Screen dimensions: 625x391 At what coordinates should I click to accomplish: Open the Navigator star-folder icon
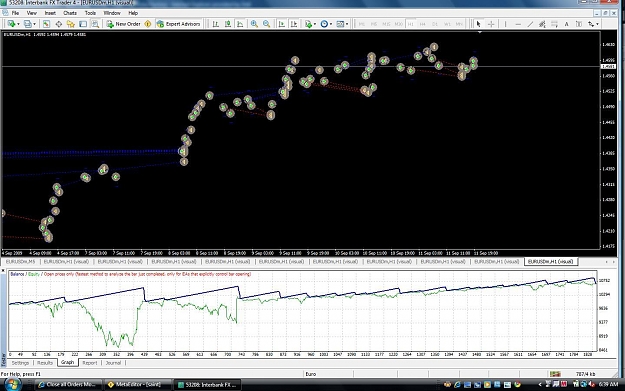[71, 24]
